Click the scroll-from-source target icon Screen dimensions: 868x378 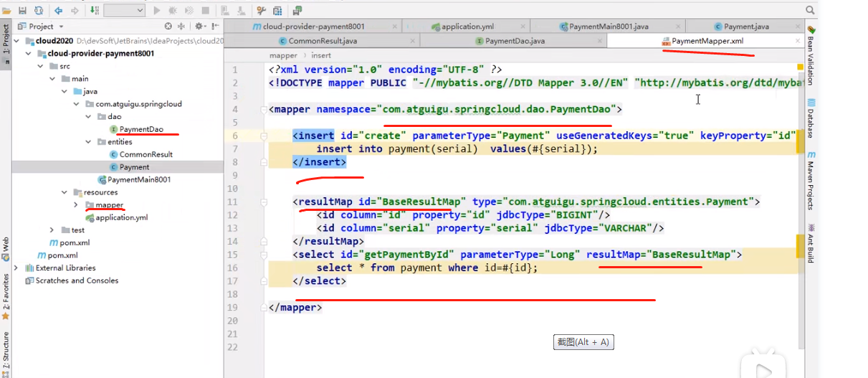168,27
